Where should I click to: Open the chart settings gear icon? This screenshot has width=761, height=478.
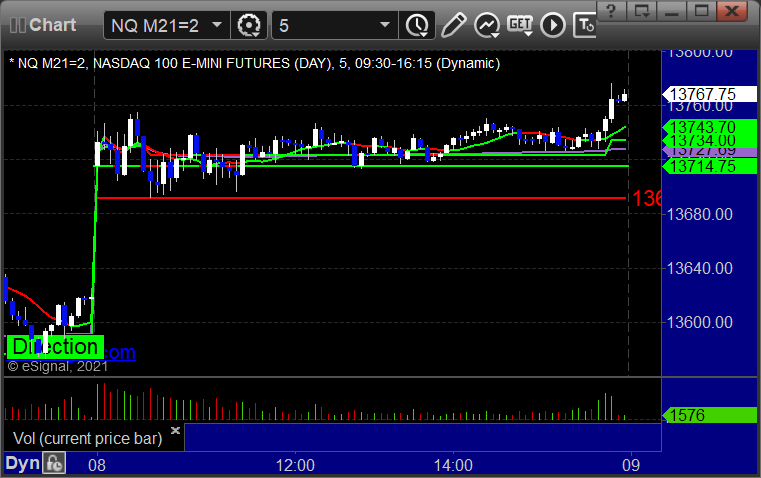[249, 25]
